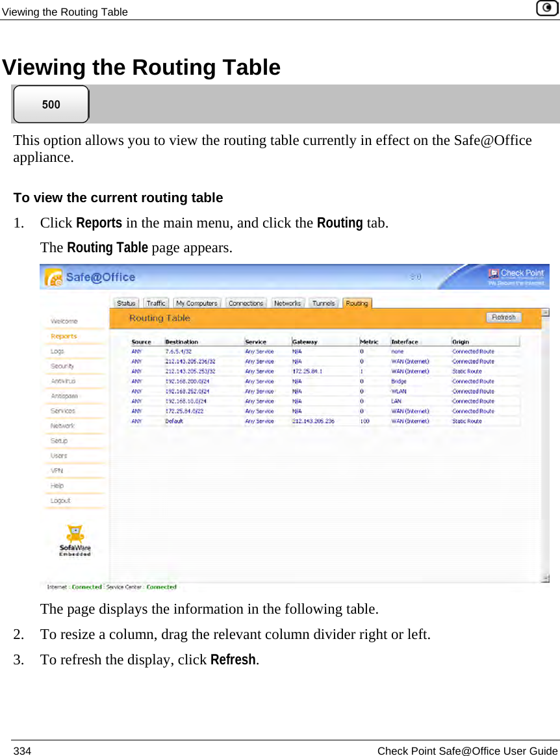
Task: Click the WLAN interface cell
Action: [x=398, y=391]
